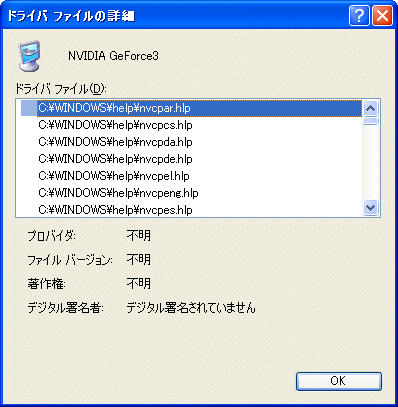This screenshot has height=407, width=398.
Task: Click デジタル署名されていません value text
Action: 191,308
